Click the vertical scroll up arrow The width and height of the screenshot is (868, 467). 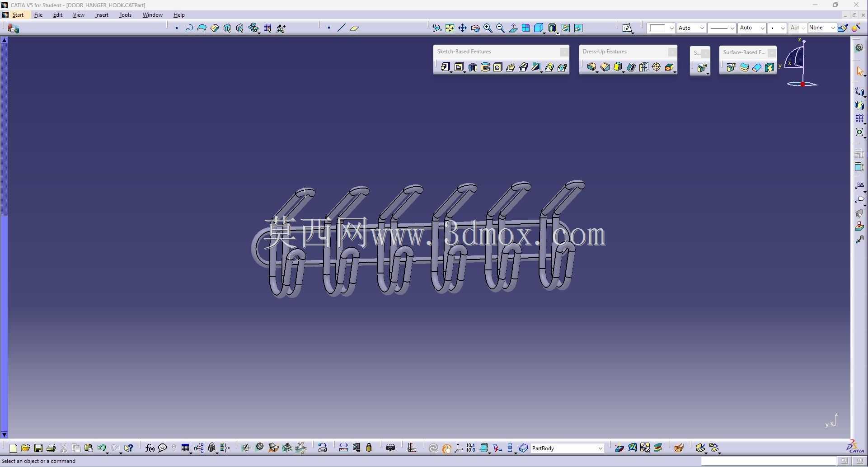point(4,40)
